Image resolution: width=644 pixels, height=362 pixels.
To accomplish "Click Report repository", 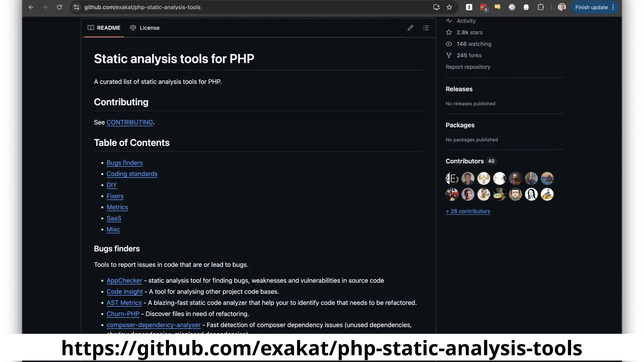I will click(468, 67).
